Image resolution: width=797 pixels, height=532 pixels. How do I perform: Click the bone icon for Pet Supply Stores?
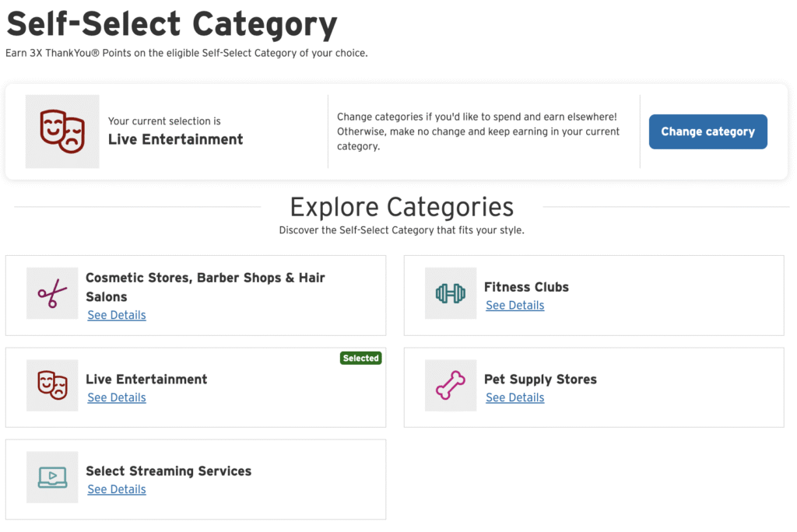[x=450, y=385]
